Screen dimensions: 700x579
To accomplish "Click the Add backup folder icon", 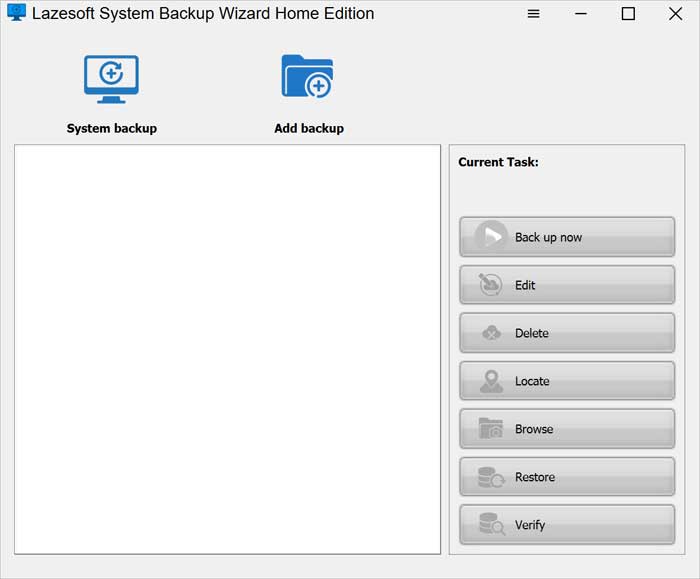I will pyautogui.click(x=307, y=76).
